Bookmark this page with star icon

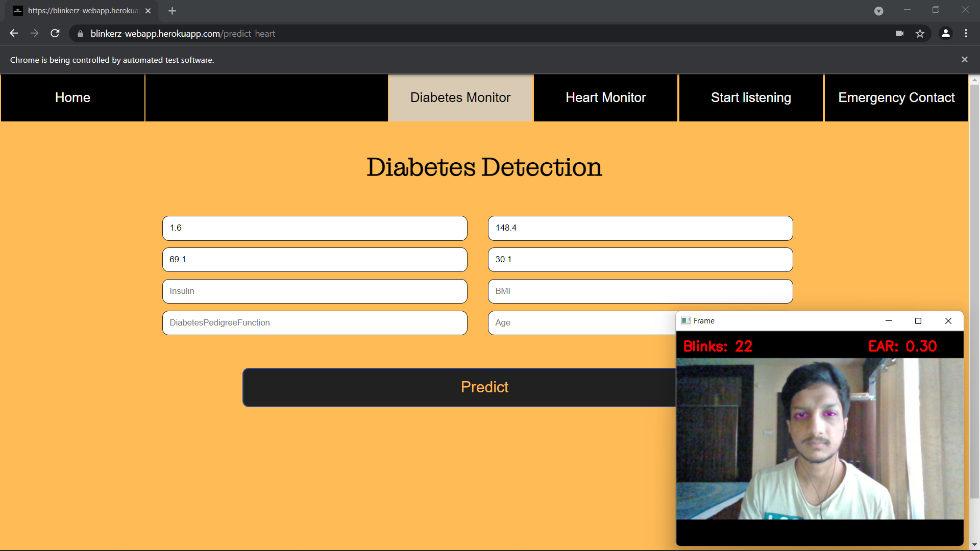[x=920, y=34]
